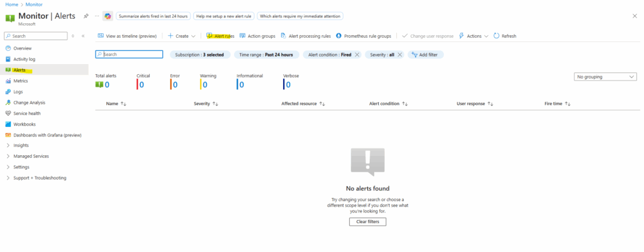The image size is (644, 252).
Task: Select Dashboards with Grafana icon
Action: point(8,135)
